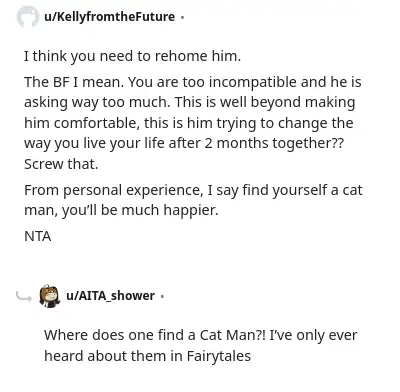Click the u/KellyfromtheFuture default avatar icon
400x392 pixels.
(x=27, y=17)
